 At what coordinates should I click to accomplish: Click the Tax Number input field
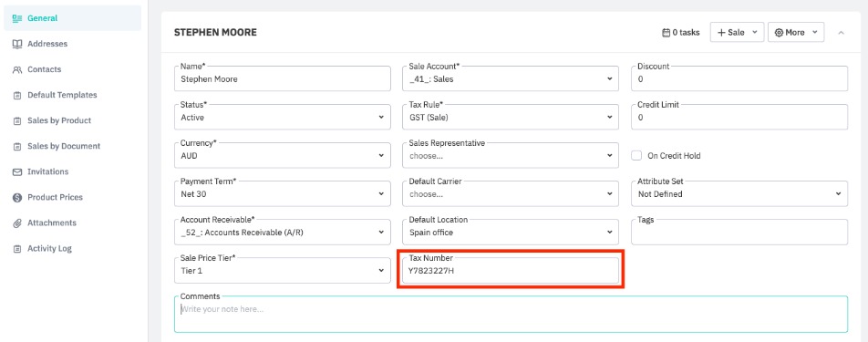coord(511,271)
